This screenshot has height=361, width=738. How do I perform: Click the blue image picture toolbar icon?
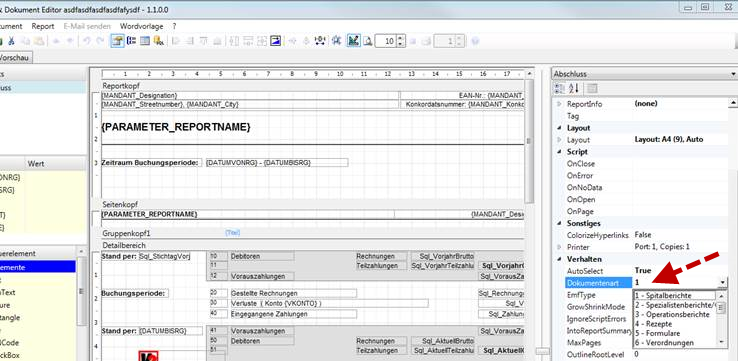(275, 41)
